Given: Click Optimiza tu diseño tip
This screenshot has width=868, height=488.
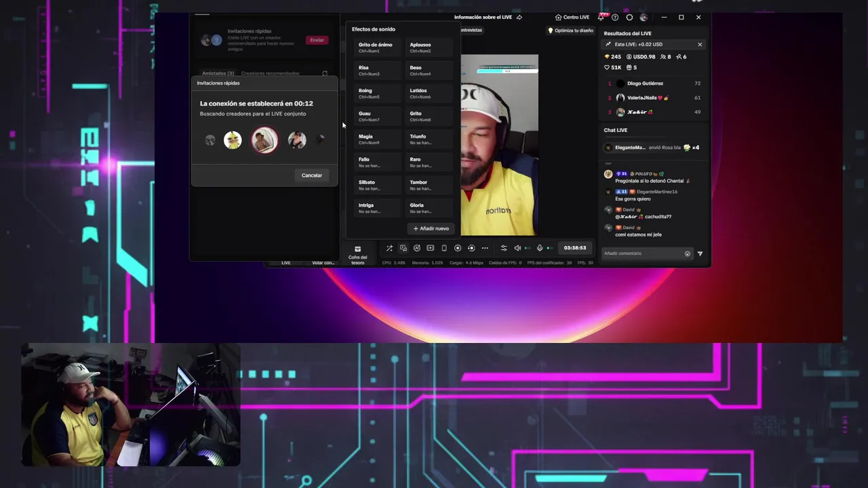Looking at the screenshot, I should point(570,30).
